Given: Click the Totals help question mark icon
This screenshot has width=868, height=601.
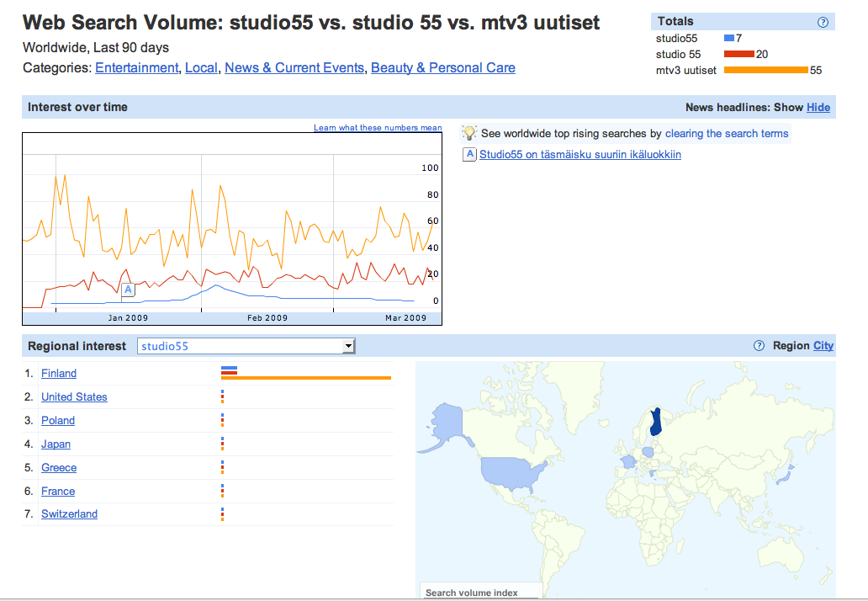Looking at the screenshot, I should pyautogui.click(x=823, y=22).
